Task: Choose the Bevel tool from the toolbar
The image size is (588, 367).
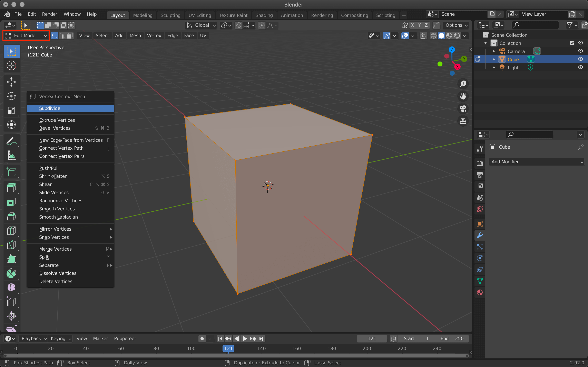Action: coord(11,216)
